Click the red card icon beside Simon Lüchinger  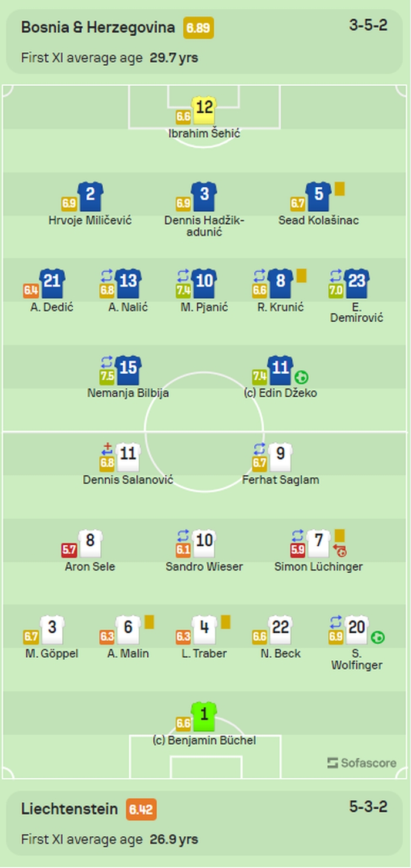coord(340,551)
